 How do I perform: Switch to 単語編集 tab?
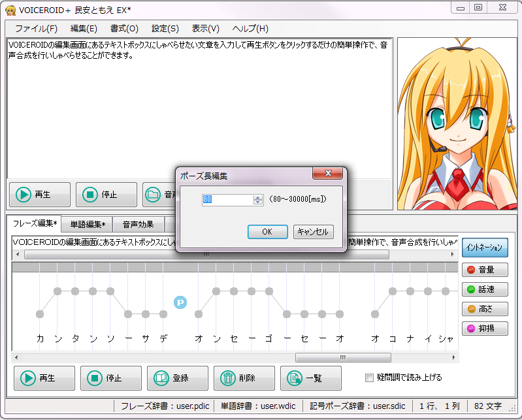tap(88, 225)
